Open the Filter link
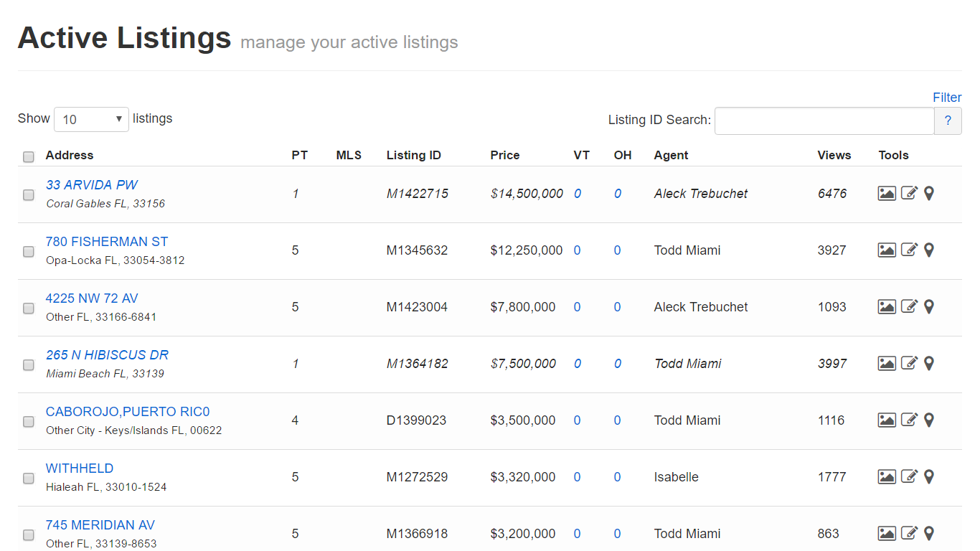Viewport: 980px width, 551px height. (946, 98)
